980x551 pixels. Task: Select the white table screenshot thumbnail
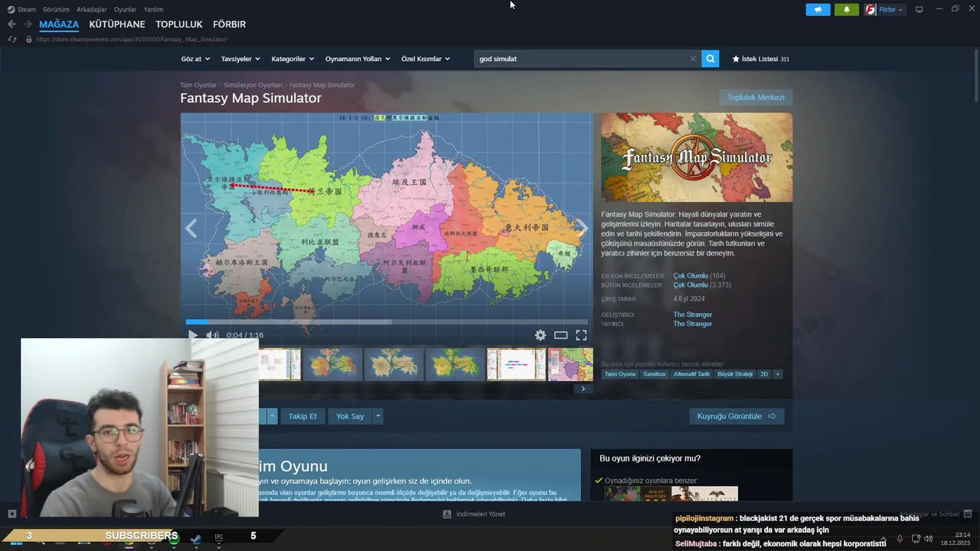[x=517, y=364]
